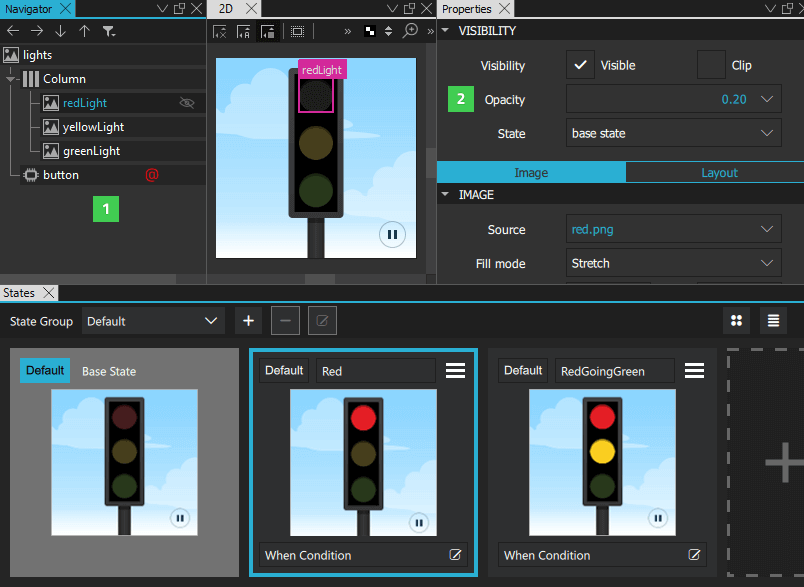This screenshot has width=804, height=587.
Task: Open the Fill mode dropdown set to Stretch
Action: coord(672,262)
